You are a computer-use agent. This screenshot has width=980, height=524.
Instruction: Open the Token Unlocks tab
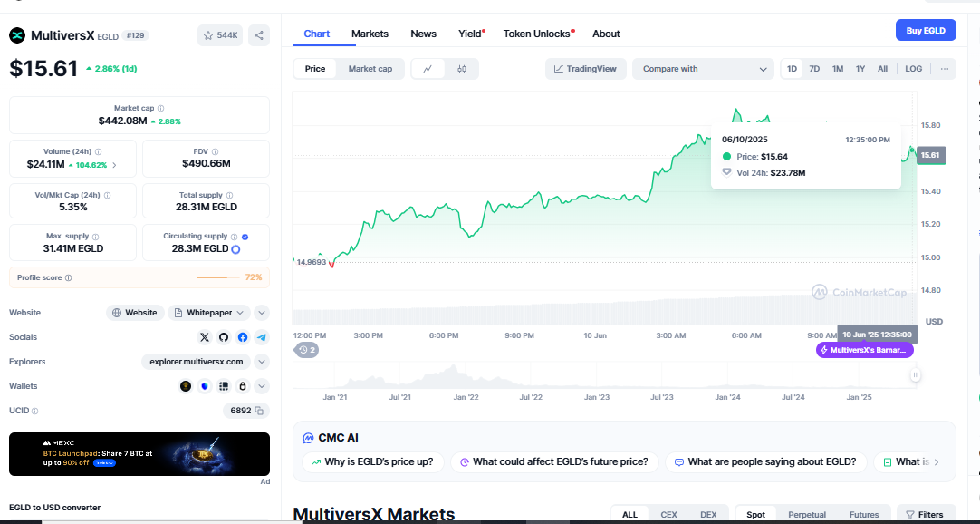click(538, 34)
